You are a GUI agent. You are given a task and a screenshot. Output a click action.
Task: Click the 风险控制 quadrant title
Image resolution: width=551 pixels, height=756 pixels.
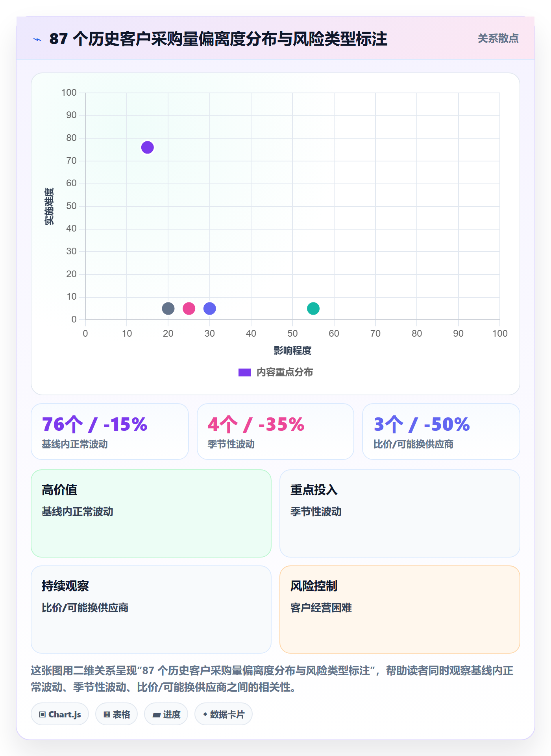pos(314,586)
